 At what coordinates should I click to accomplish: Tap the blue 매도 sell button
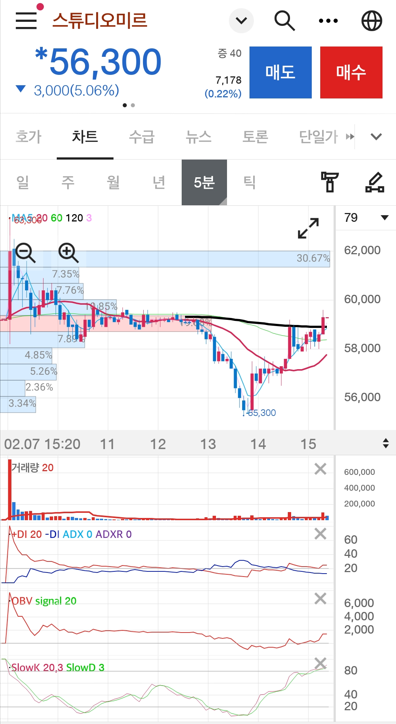pos(281,72)
